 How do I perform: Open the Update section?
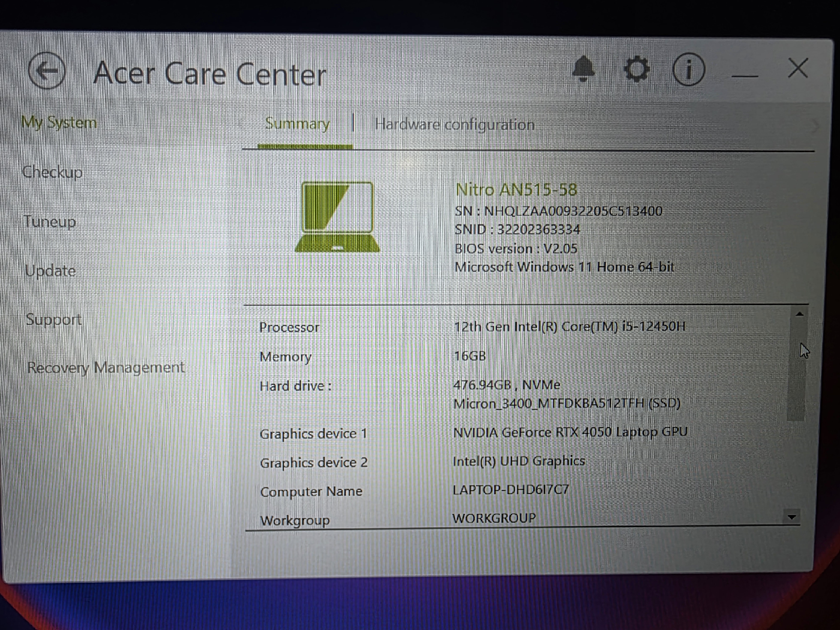point(50,271)
